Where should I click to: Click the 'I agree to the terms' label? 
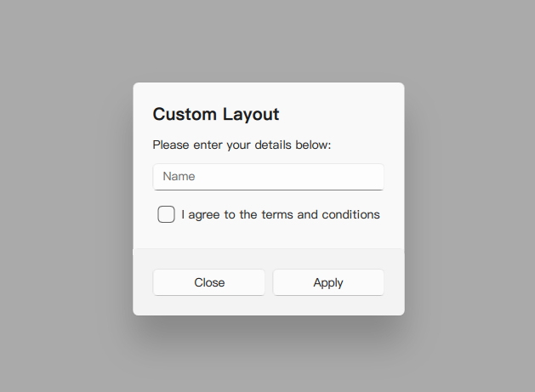281,214
